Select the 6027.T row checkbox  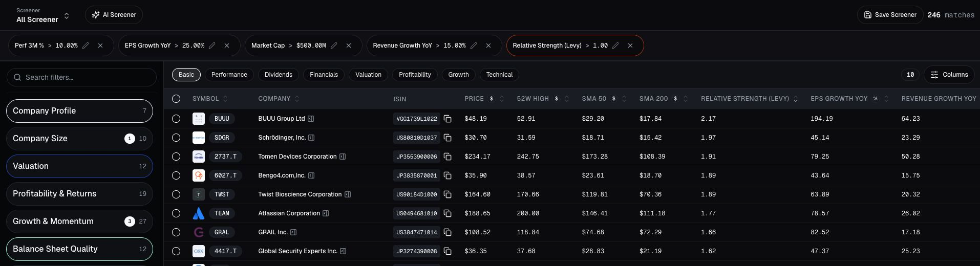pyautogui.click(x=176, y=175)
